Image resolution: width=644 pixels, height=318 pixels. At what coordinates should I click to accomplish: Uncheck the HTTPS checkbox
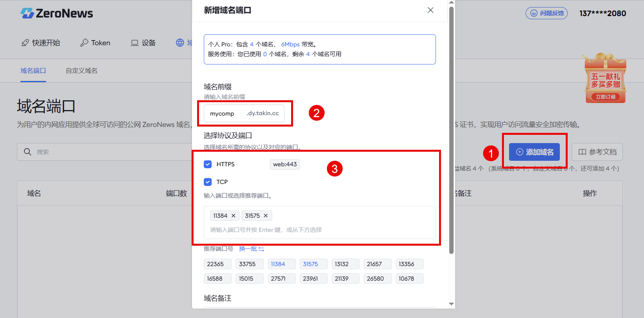[x=208, y=164]
